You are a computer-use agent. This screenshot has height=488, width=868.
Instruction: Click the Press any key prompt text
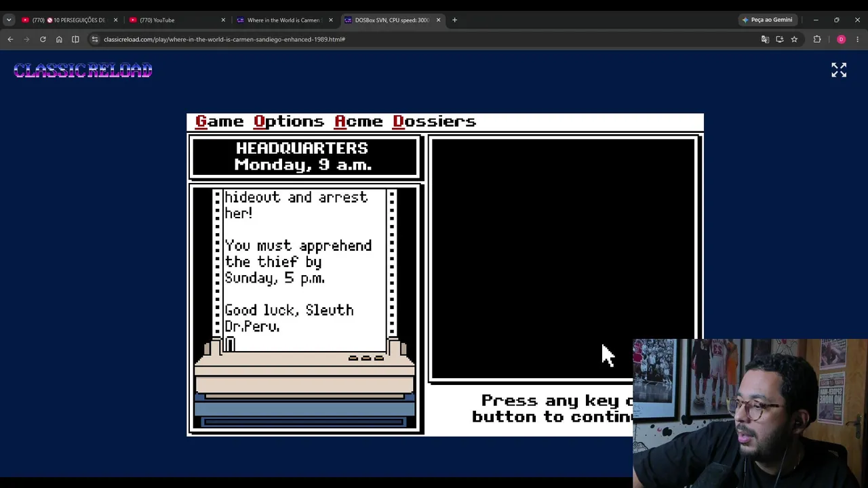pos(553,409)
